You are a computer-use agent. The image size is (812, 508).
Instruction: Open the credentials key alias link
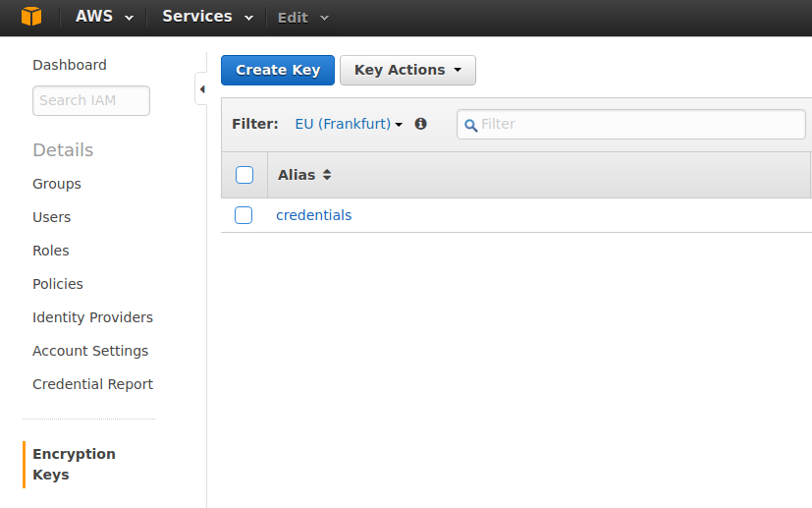click(314, 215)
